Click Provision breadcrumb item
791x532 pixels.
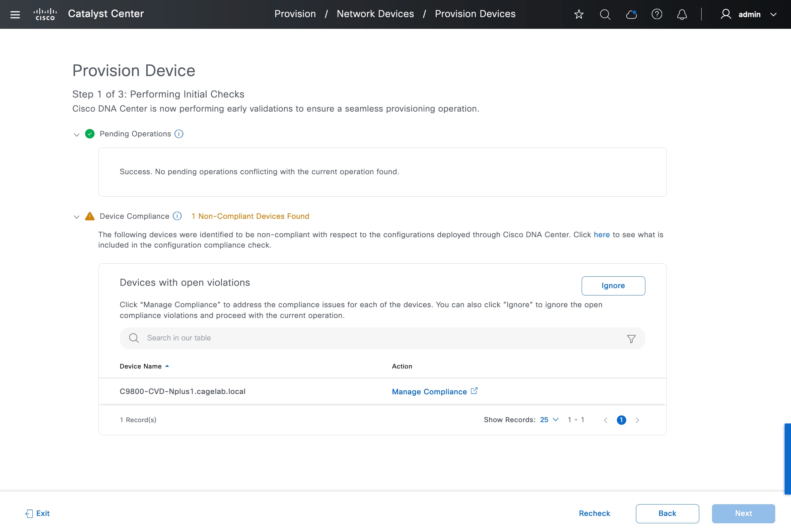point(295,14)
